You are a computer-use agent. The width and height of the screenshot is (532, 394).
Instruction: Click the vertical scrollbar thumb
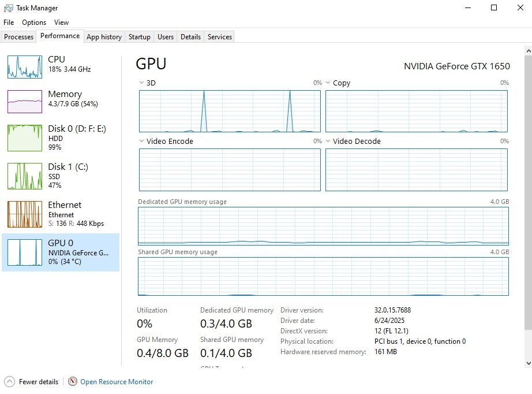[x=529, y=192]
